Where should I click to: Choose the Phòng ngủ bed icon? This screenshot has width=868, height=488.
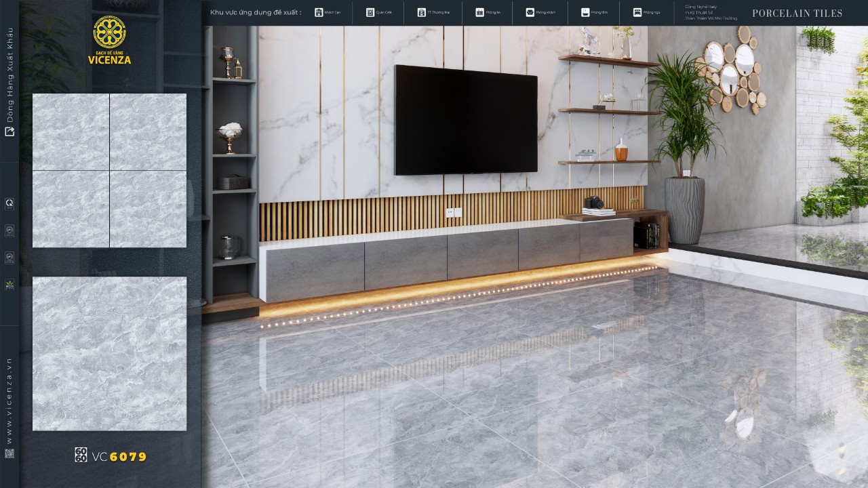pyautogui.click(x=637, y=12)
